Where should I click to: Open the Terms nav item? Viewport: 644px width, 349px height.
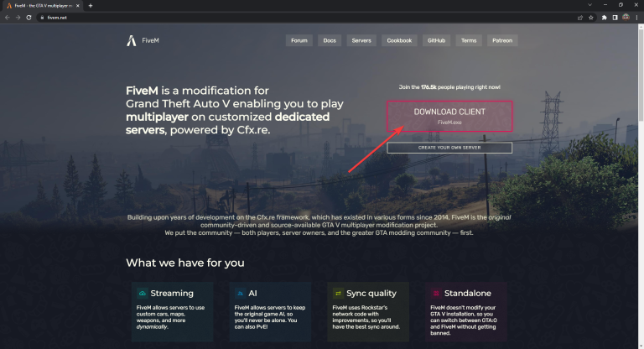point(469,41)
